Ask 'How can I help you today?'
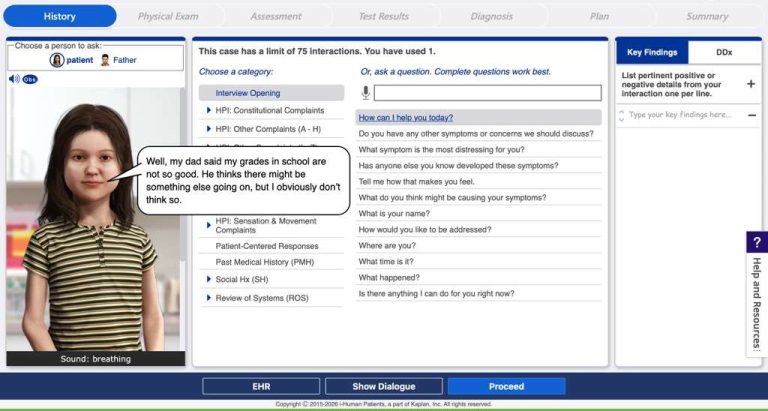The image size is (768, 411). click(479, 118)
